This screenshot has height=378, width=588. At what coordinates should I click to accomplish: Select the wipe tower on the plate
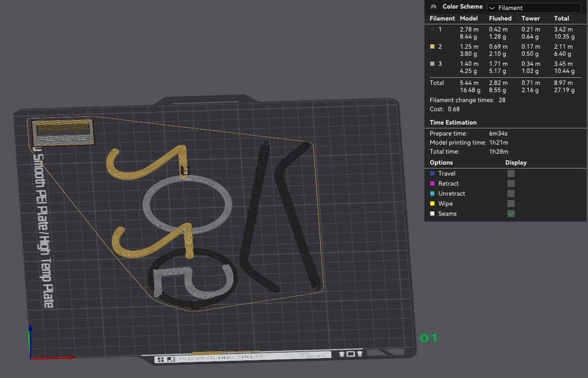point(63,133)
